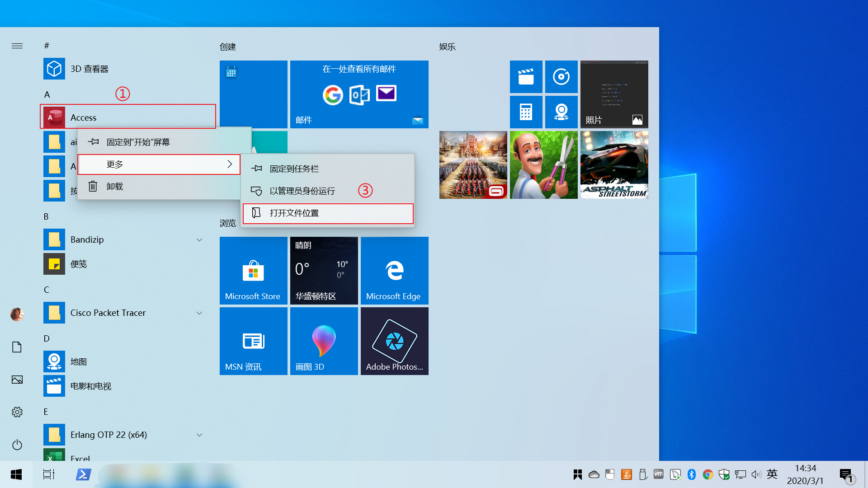Click 固定到任务栏 option
The height and width of the screenshot is (488, 868).
[x=294, y=169]
